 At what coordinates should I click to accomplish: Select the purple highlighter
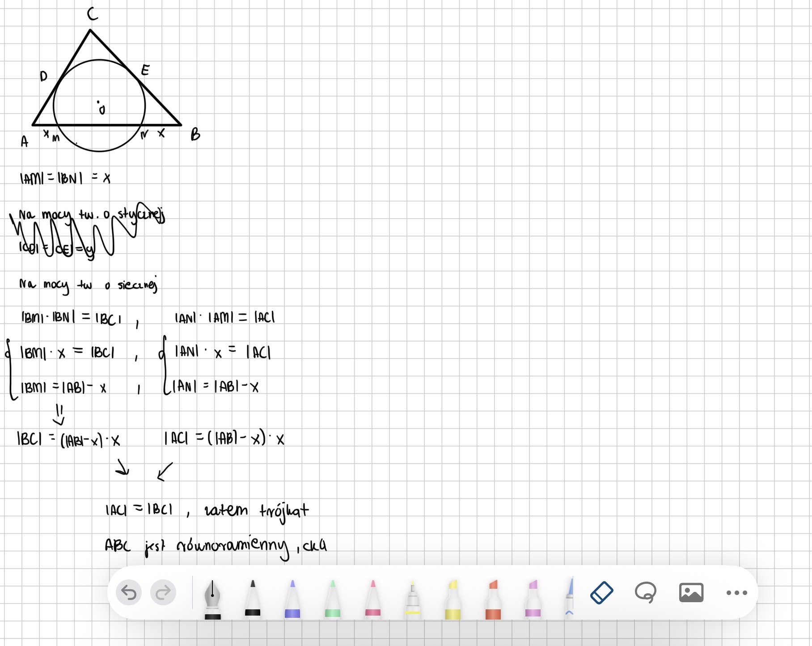(x=533, y=599)
